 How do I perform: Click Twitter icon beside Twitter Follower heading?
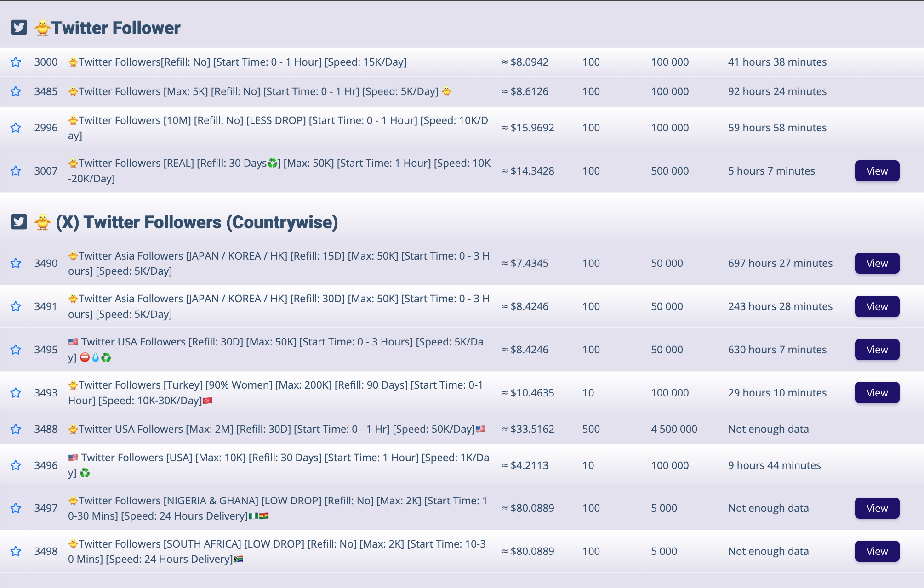19,28
